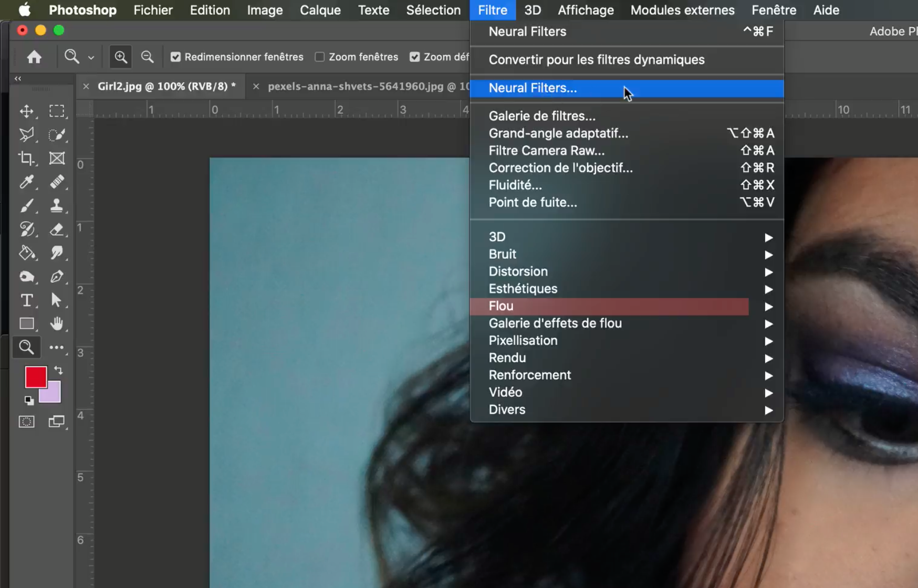Enable the Zoom fenêtres checkbox
918x588 pixels.
[x=319, y=57]
